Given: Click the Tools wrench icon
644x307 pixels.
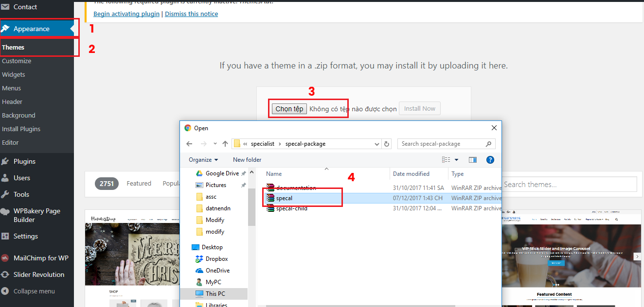Looking at the screenshot, I should (x=5, y=194).
